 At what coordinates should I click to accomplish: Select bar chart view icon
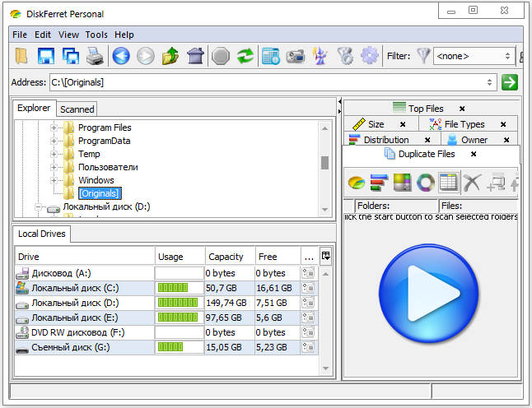tap(379, 183)
